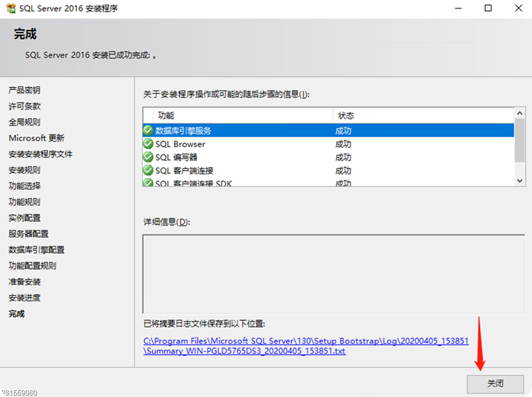This screenshot has height=397, width=532.
Task: Select the 数据库引擎服务 row
Action: point(328,130)
